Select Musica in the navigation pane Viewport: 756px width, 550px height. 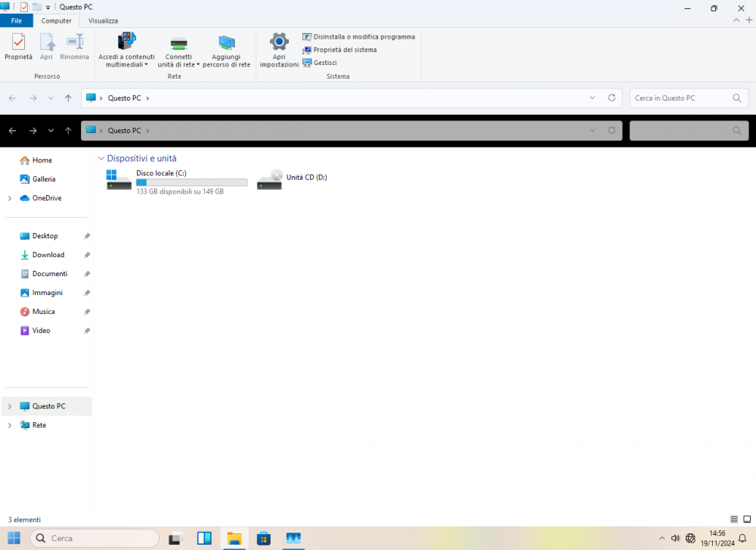click(x=42, y=311)
